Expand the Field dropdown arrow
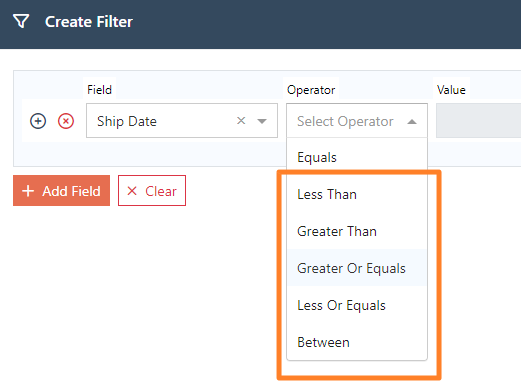The width and height of the screenshot is (521, 387). click(262, 121)
